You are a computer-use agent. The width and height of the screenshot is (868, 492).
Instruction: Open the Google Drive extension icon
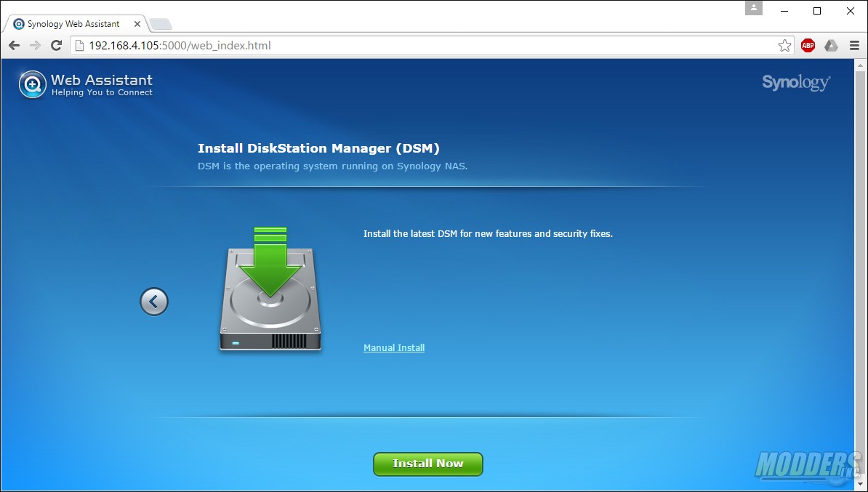click(x=831, y=45)
